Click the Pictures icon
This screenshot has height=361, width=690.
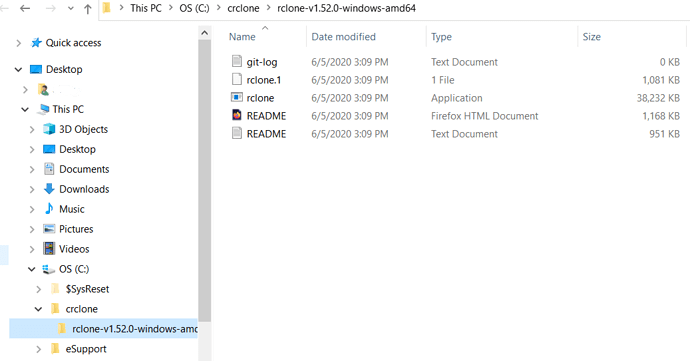click(49, 228)
